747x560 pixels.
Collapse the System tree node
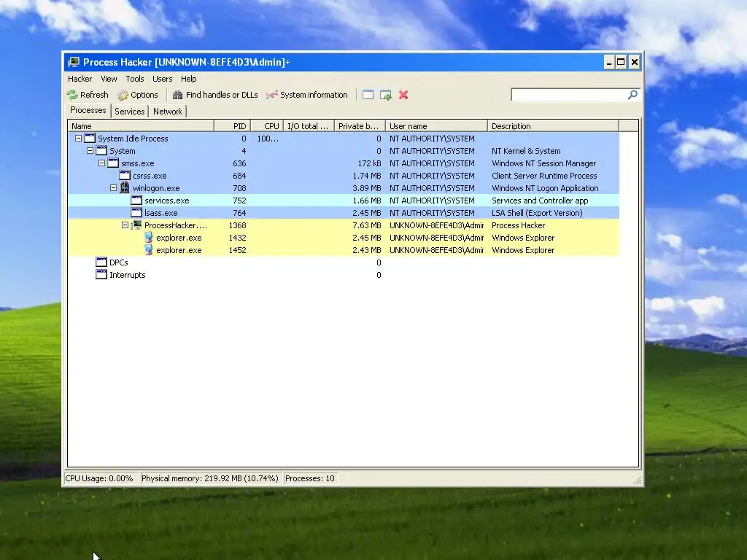90,151
